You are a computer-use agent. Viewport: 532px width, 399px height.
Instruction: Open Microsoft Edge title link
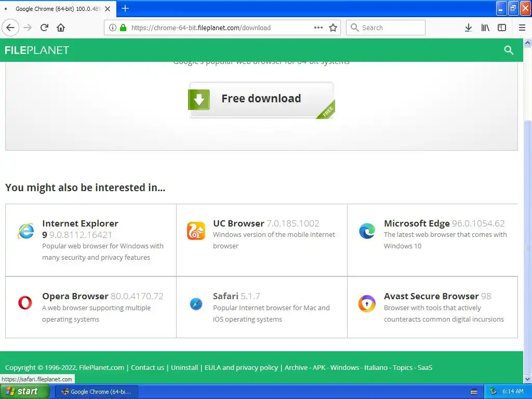pyautogui.click(x=417, y=223)
